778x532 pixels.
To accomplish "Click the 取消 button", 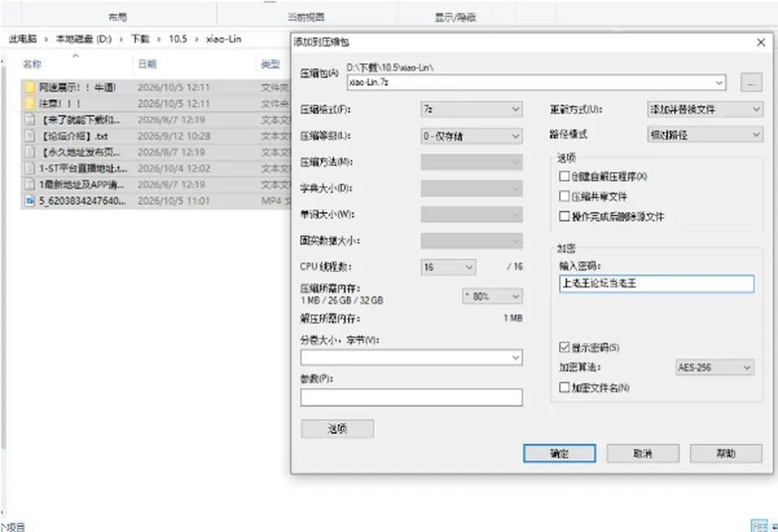I will [x=643, y=453].
